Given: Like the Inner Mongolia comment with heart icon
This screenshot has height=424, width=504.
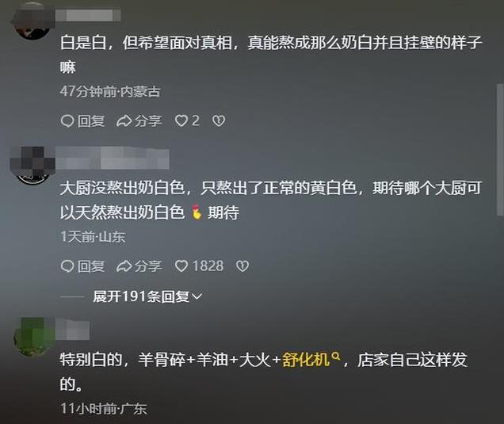Looking at the screenshot, I should tap(181, 121).
